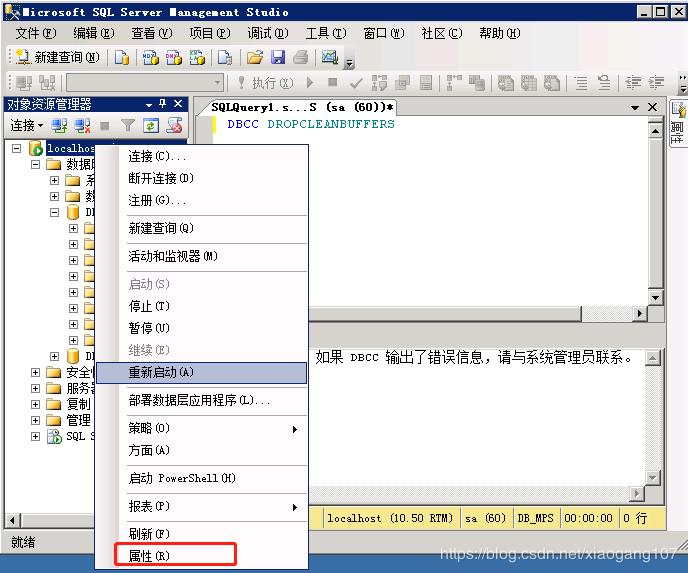Click the open file folder icon

tap(254, 57)
